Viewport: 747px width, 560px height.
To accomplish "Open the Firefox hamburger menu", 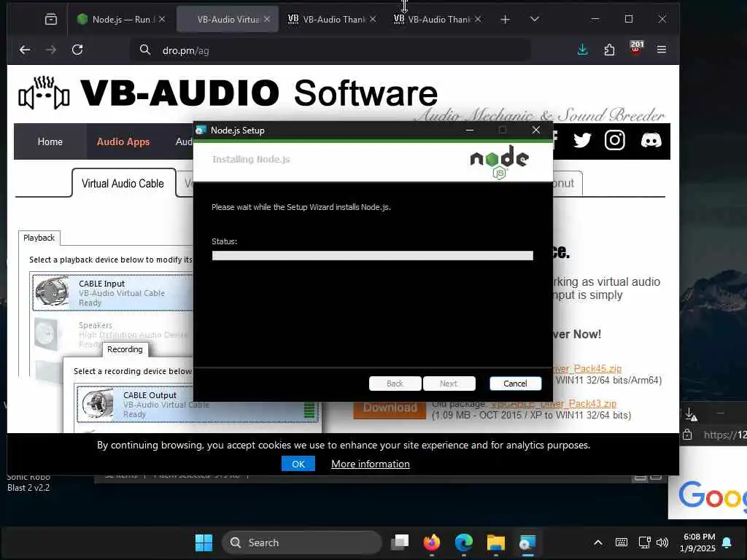I will (x=662, y=50).
